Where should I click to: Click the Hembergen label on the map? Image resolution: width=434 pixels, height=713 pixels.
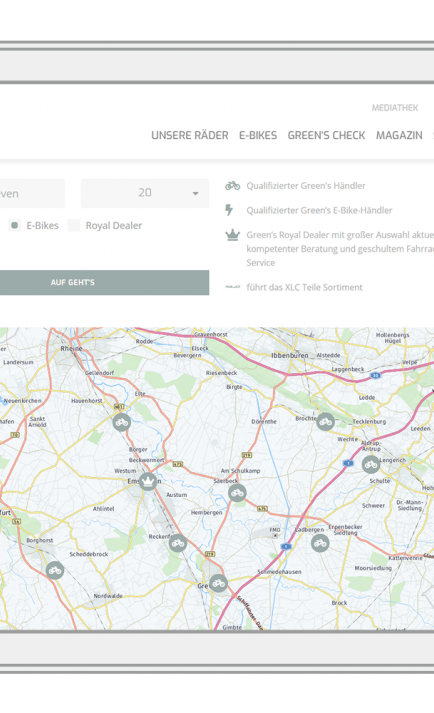pyautogui.click(x=207, y=512)
